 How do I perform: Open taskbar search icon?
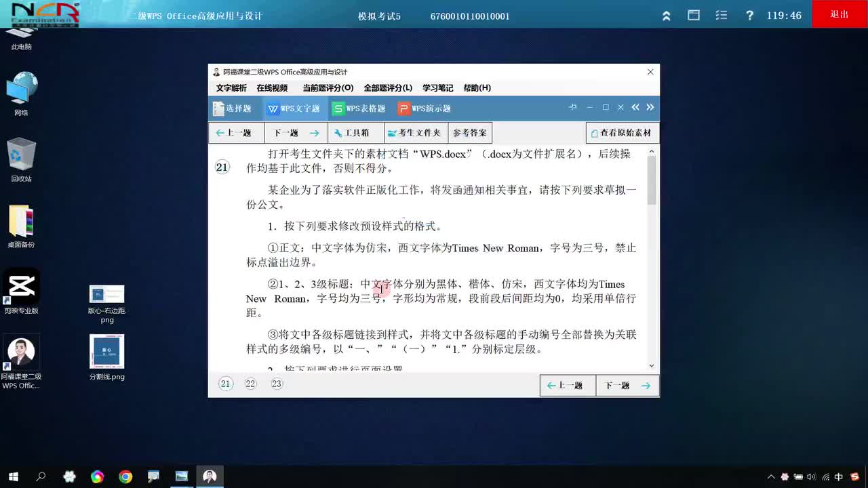[x=41, y=476]
